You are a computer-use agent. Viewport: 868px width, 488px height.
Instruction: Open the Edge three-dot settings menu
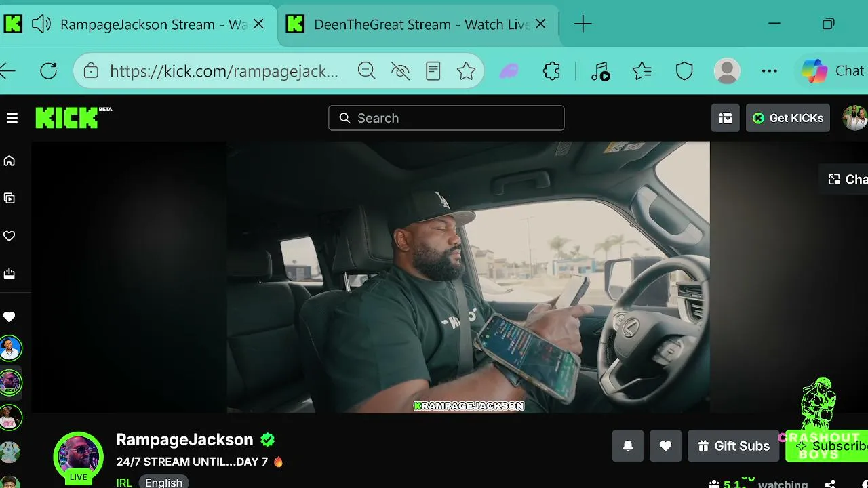(769, 70)
